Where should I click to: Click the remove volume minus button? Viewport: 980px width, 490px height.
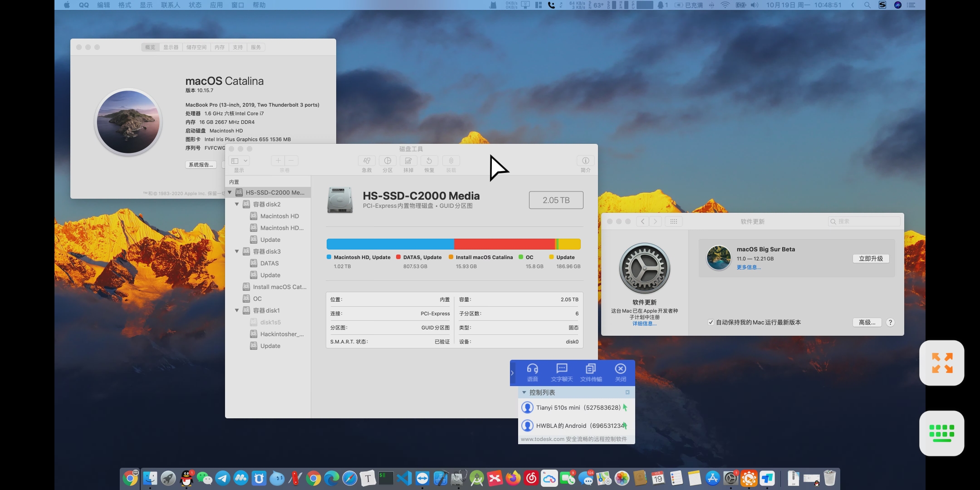(291, 161)
